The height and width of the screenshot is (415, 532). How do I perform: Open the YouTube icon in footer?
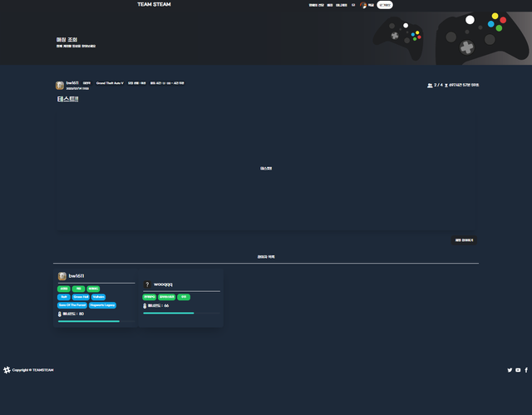pos(518,370)
